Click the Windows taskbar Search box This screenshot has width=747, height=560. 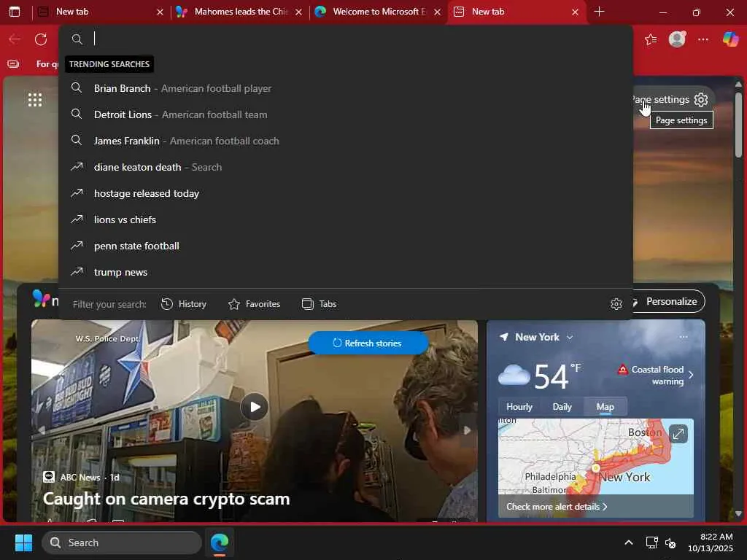122,542
